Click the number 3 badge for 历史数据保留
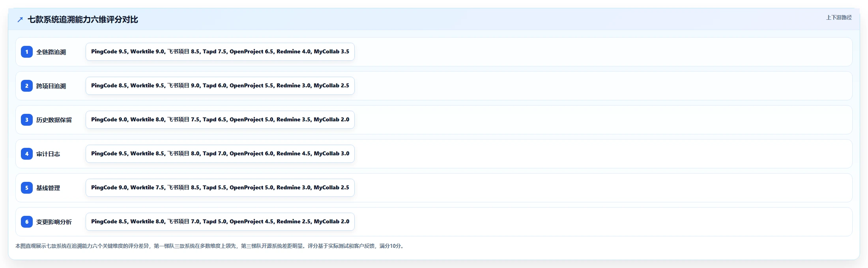 tap(27, 120)
